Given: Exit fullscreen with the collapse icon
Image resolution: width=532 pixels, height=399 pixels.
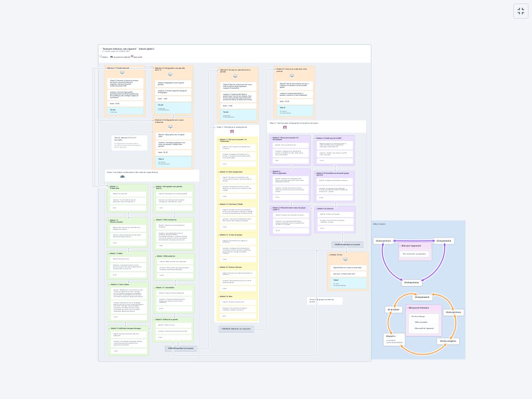Looking at the screenshot, I should pos(521,12).
